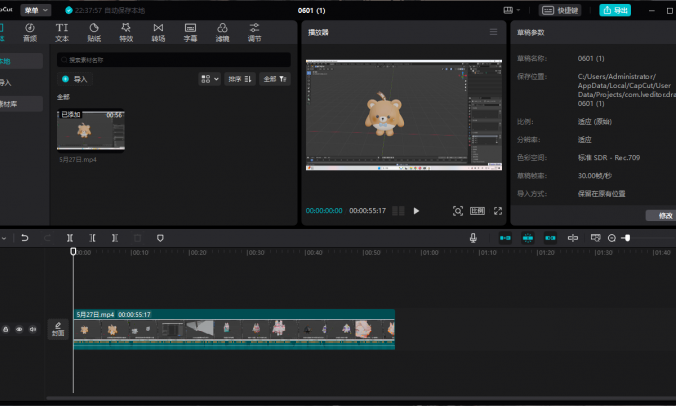The height and width of the screenshot is (406, 676).
Task: Open the 滤镜 filters tab
Action: [222, 33]
